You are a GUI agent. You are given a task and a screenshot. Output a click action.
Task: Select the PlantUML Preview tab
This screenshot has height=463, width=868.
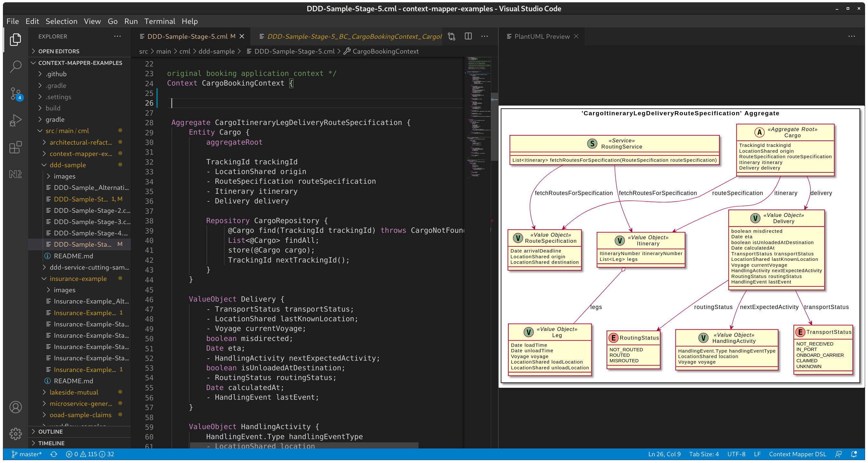coord(542,36)
